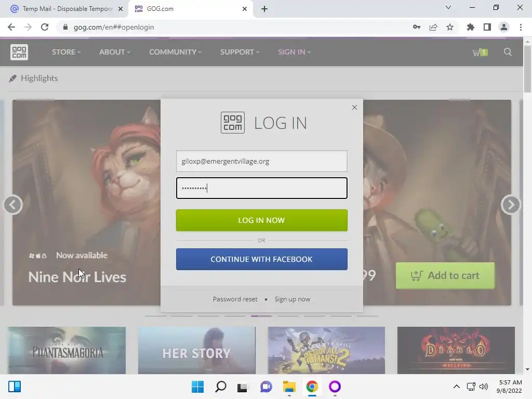Click the site search magnifier icon
The image size is (532, 399).
point(508,52)
